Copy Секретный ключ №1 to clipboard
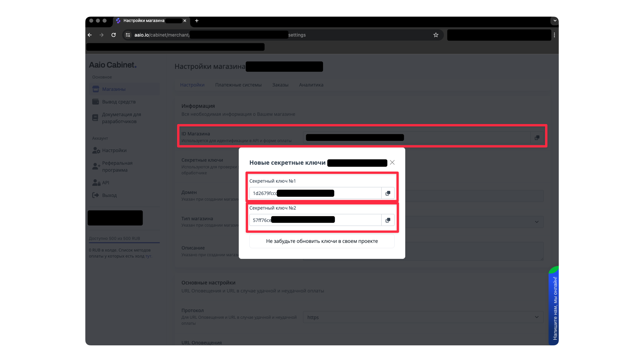The image size is (644, 362). 388,193
